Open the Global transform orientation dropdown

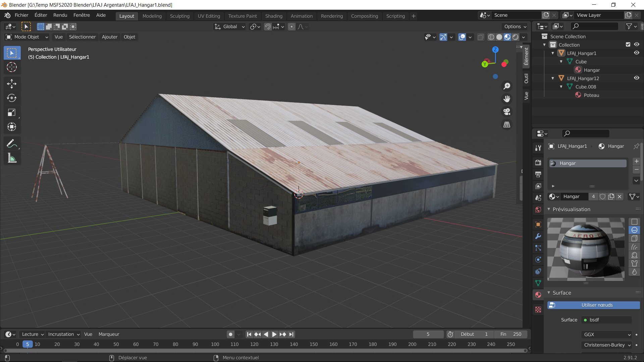coord(230,27)
